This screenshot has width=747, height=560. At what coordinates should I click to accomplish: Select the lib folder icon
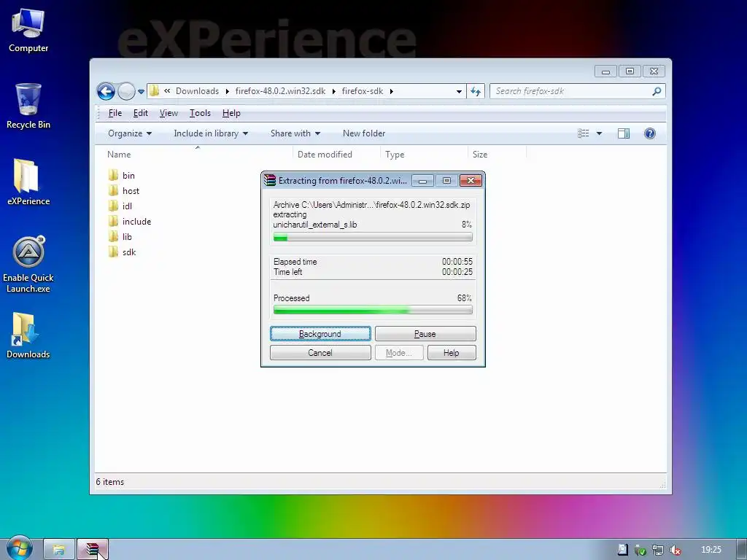coord(113,237)
